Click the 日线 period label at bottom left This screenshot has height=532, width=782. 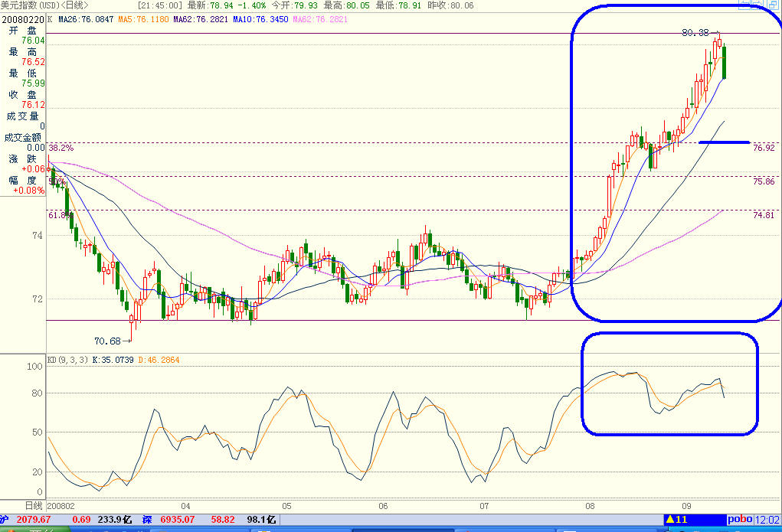tap(34, 506)
